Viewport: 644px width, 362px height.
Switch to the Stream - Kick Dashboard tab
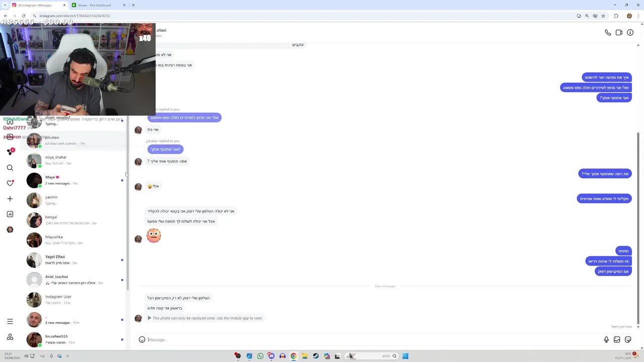pyautogui.click(x=98, y=5)
